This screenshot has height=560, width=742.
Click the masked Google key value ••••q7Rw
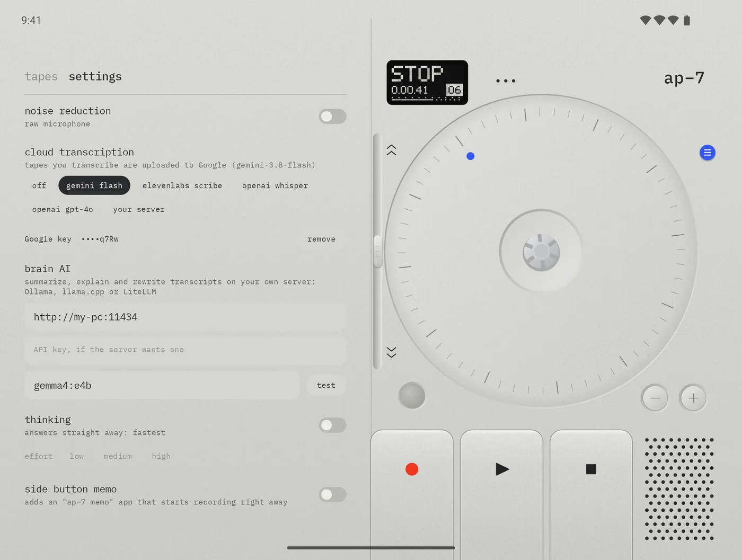(100, 239)
